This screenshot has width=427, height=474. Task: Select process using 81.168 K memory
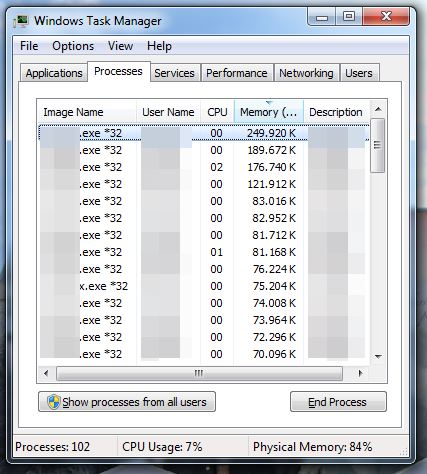pos(204,252)
